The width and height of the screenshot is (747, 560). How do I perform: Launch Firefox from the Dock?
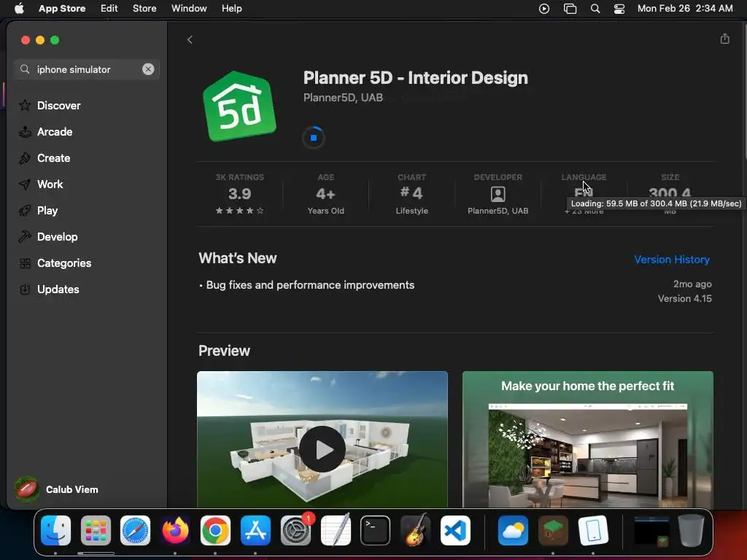(175, 530)
